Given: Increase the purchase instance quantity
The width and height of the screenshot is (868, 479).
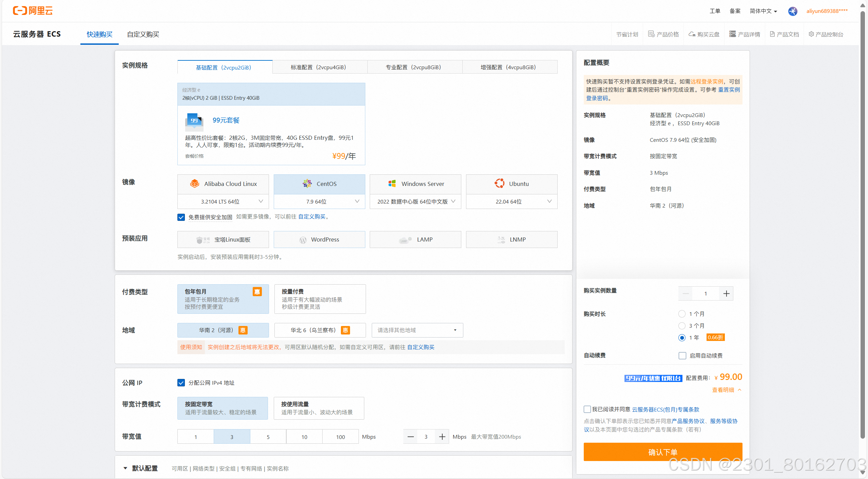Looking at the screenshot, I should pos(726,293).
